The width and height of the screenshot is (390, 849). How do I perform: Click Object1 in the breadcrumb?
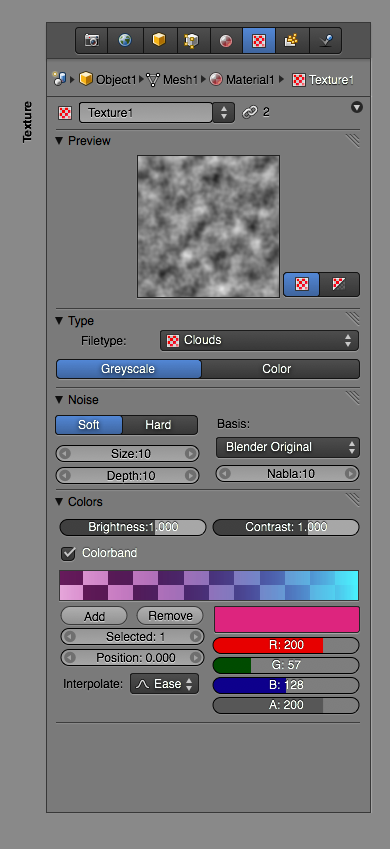point(116,80)
